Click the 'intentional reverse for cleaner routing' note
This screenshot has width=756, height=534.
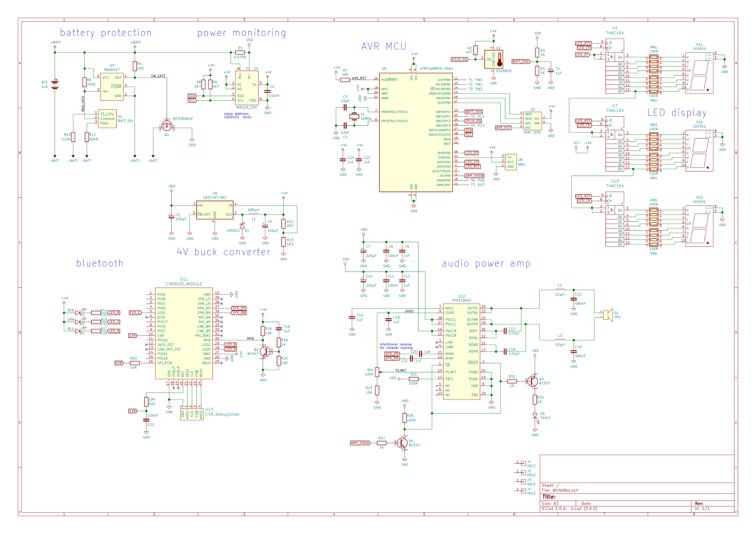396,346
